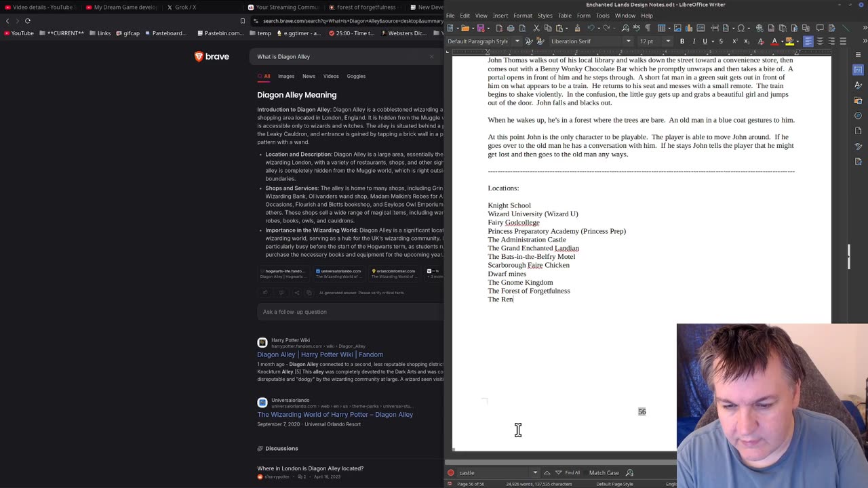Image resolution: width=868 pixels, height=488 pixels.
Task: Click the Print icon in Writer toolbar
Action: tap(511, 28)
